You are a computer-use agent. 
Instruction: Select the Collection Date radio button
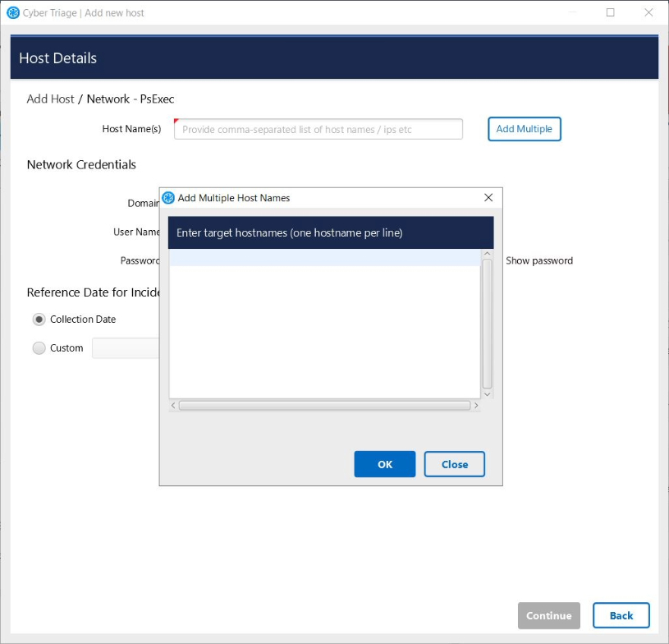(x=39, y=320)
